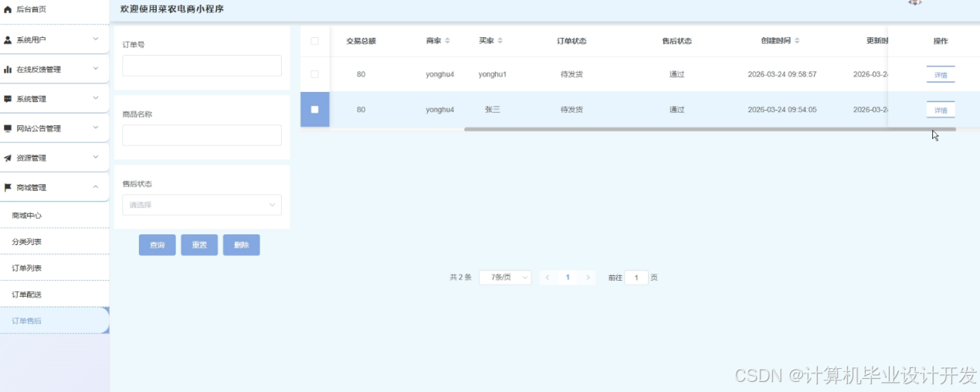Click the chat icon beside 系统管理
The height and width of the screenshot is (392, 980).
pos(8,99)
